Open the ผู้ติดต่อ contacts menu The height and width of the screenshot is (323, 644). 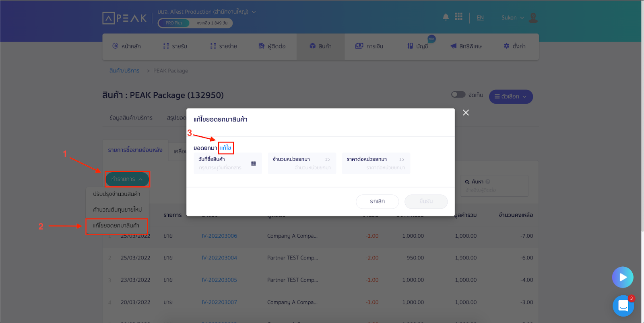tap(272, 46)
